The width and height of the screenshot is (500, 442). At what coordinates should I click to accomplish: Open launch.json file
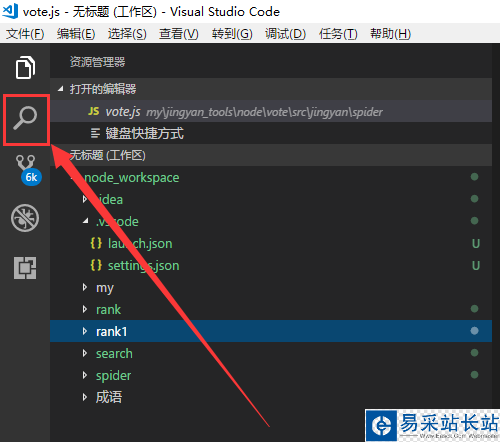[x=140, y=243]
